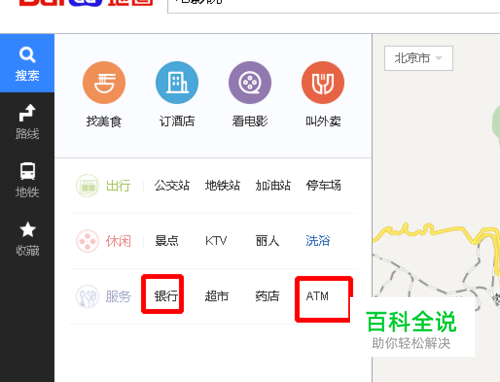Select the 药店 pharmacy link
Viewport: 500px width, 382px height.
tap(267, 296)
